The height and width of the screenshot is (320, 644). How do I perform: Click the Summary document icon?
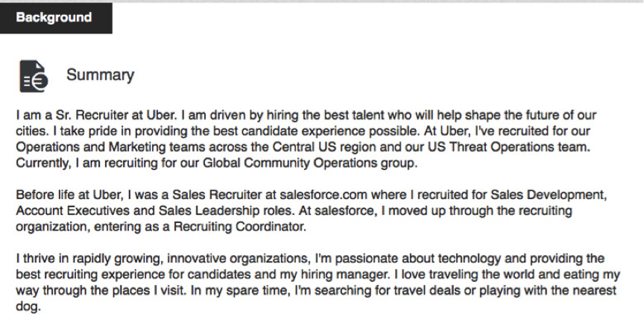(x=34, y=76)
